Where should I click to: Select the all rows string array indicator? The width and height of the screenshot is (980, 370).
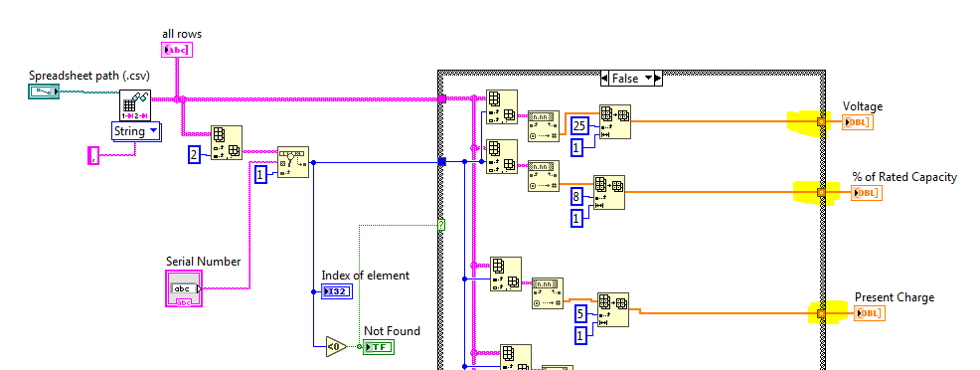click(177, 50)
